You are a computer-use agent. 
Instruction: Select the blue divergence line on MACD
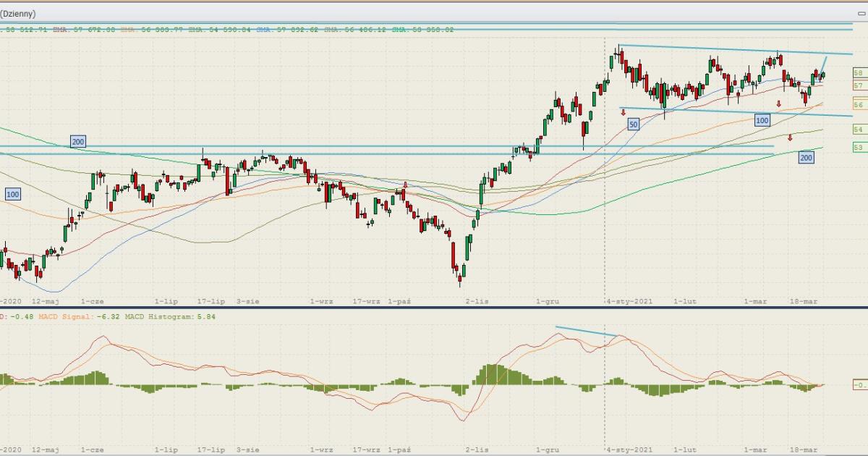coord(586,332)
